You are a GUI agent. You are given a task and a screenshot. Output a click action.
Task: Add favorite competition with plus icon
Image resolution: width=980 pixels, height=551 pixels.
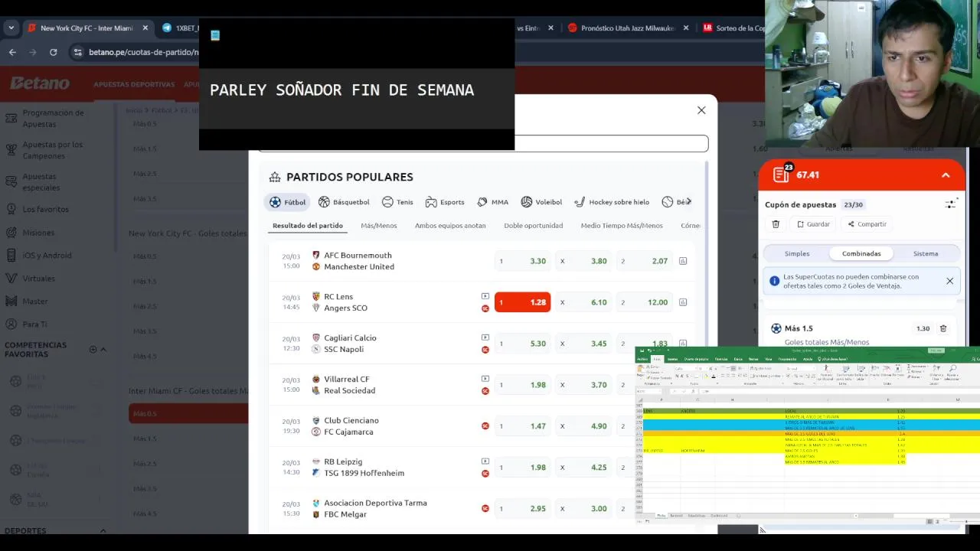pos(93,350)
